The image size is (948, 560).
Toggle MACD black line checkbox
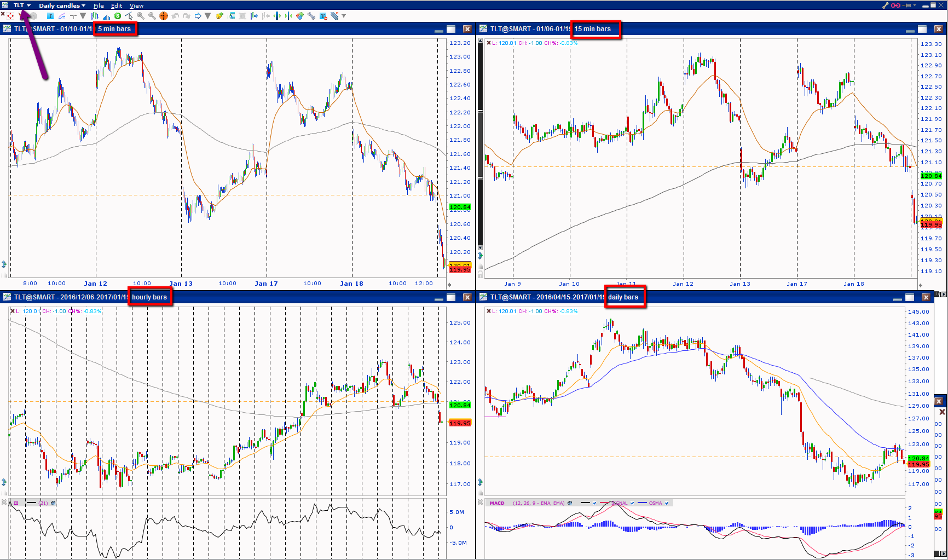click(594, 503)
